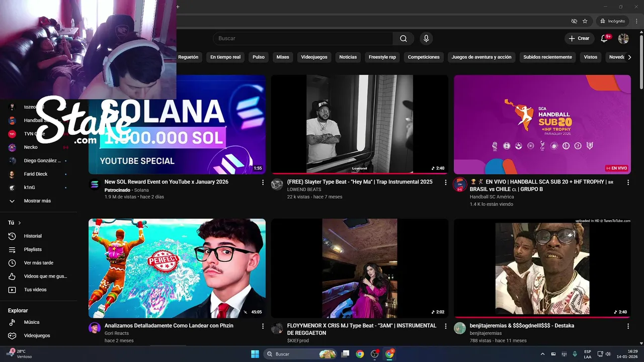Click the Tus videos play icon

point(13,290)
